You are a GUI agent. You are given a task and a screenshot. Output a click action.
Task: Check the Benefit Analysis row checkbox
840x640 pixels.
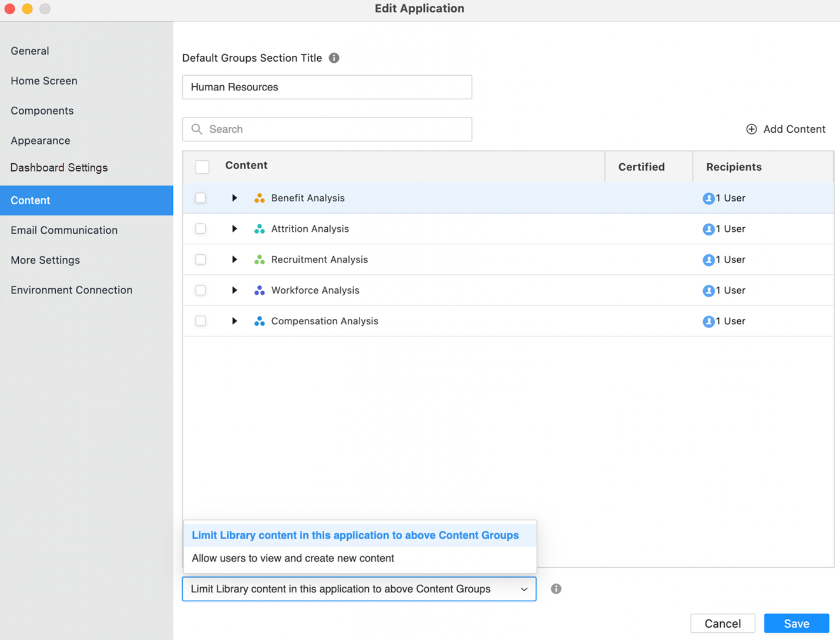tap(201, 198)
